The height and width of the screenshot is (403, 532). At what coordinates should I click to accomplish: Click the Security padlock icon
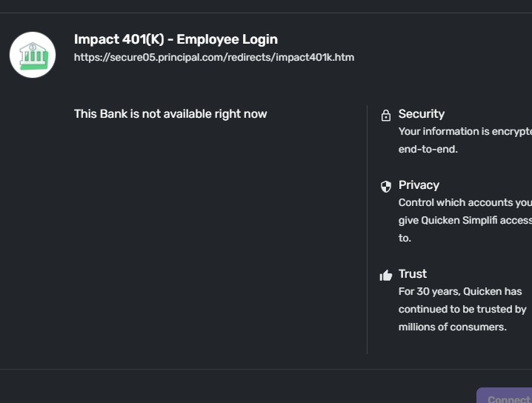point(385,115)
